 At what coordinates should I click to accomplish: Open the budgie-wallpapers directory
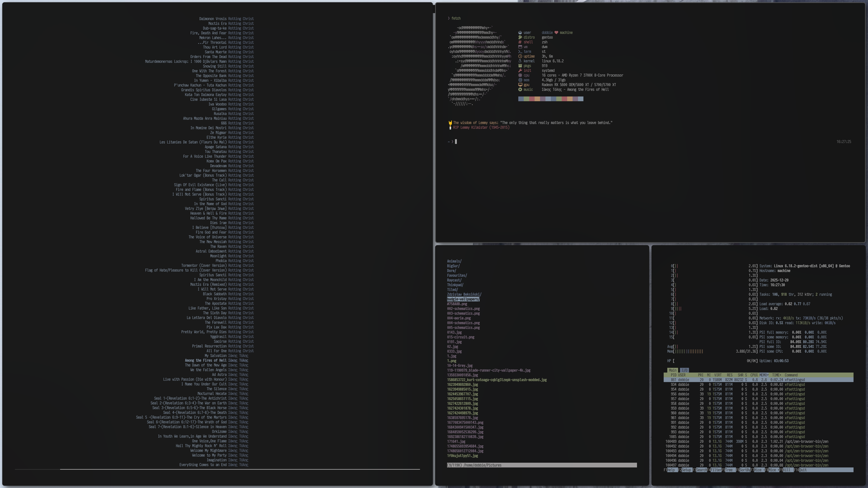pyautogui.click(x=463, y=299)
